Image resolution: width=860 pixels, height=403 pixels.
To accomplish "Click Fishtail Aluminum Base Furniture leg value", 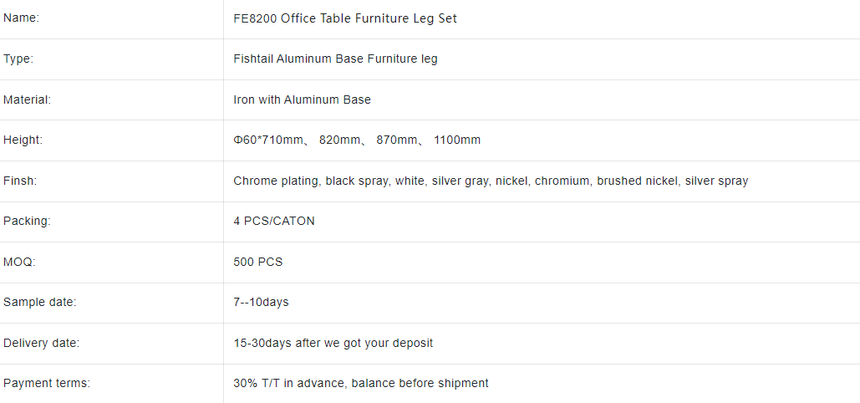I will (x=335, y=59).
